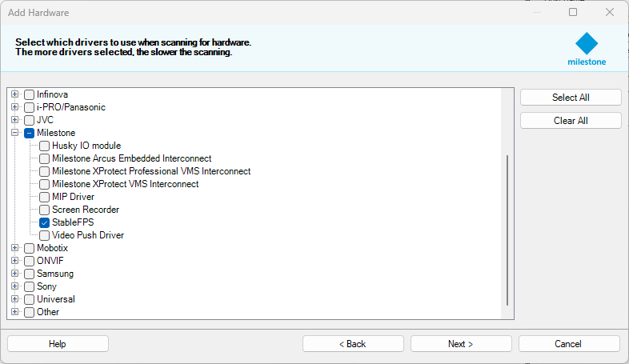Tick the Husky IO module checkbox
629x364 pixels.
pyautogui.click(x=45, y=146)
